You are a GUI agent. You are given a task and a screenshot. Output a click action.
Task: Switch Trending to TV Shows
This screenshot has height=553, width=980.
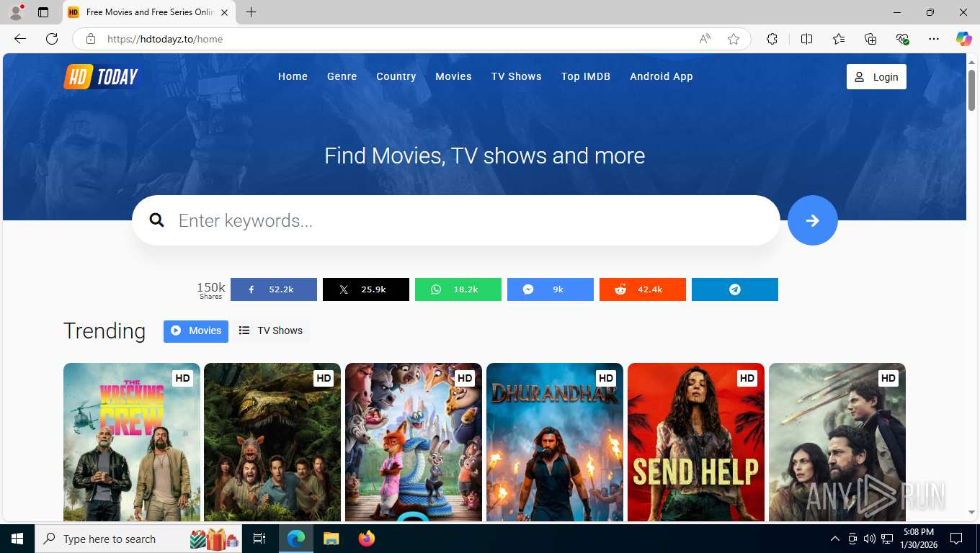(271, 331)
